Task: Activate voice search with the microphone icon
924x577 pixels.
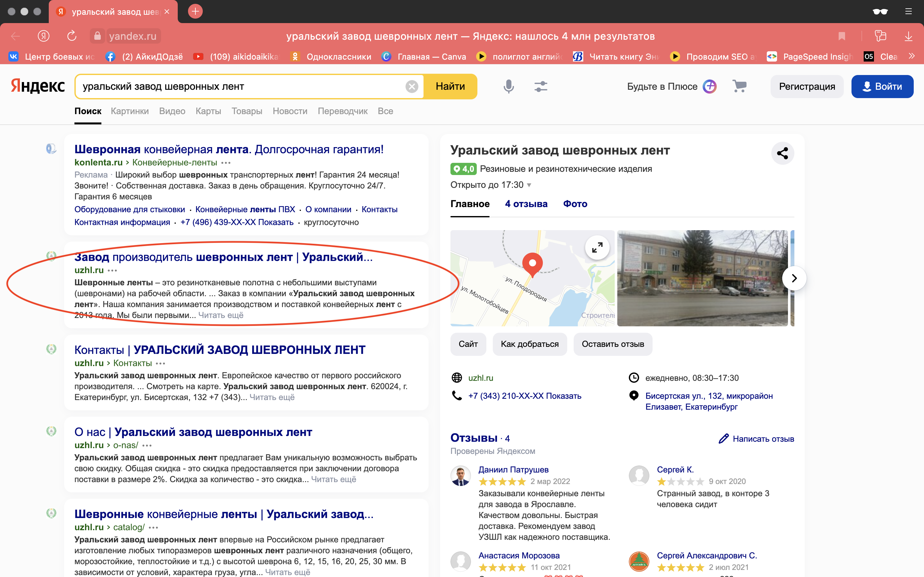Action: [x=508, y=86]
